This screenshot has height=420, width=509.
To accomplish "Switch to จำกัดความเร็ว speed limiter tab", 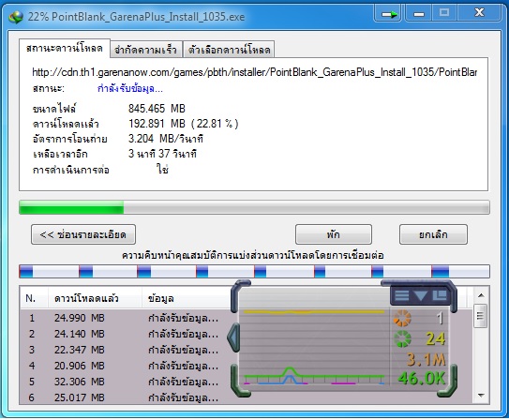I will [x=145, y=50].
